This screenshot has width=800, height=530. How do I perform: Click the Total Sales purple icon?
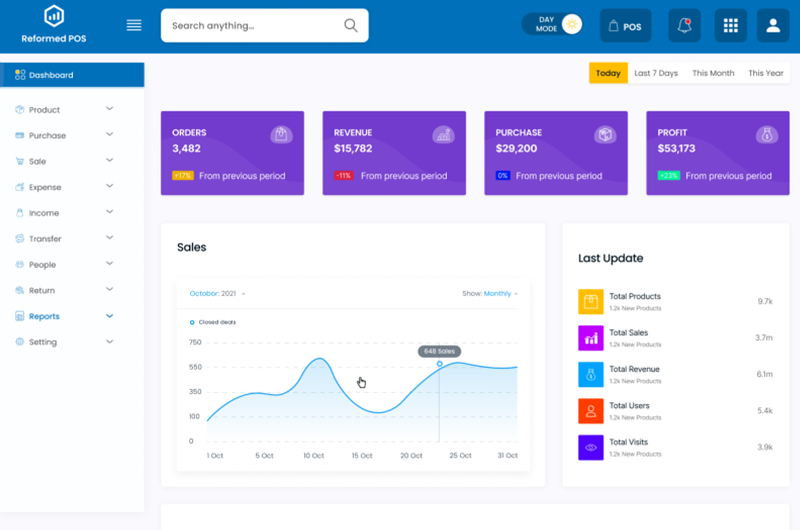pyautogui.click(x=591, y=338)
